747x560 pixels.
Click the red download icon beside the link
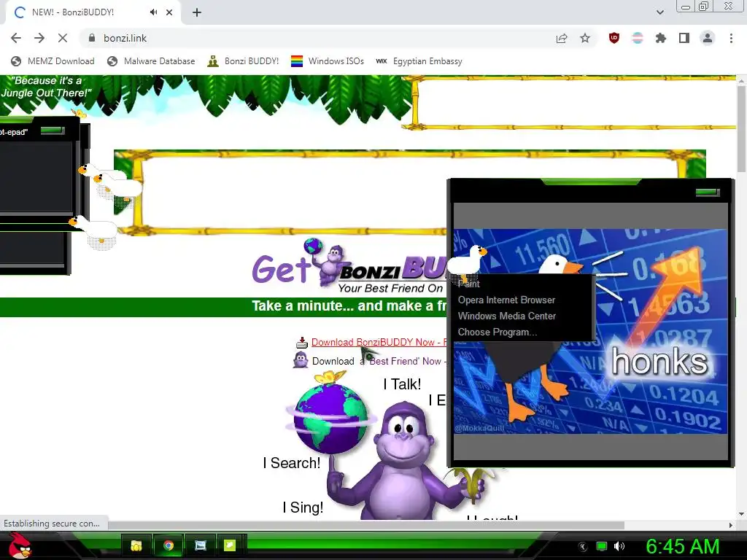click(302, 343)
